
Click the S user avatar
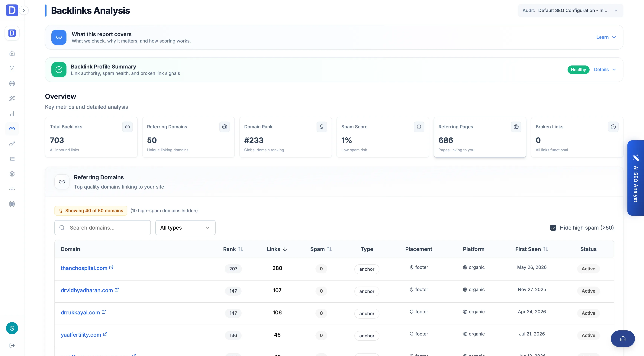coord(12,328)
